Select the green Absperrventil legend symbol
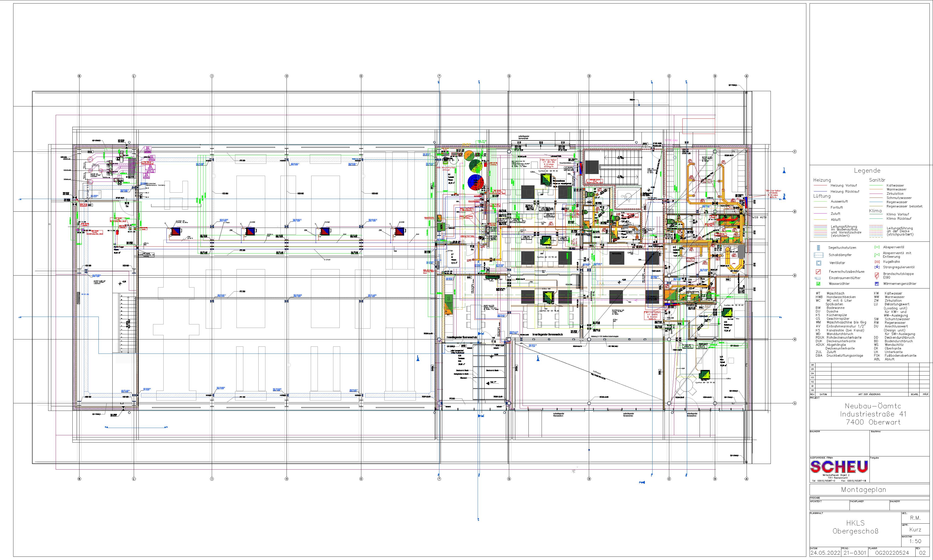This screenshot has width=933, height=560. 877,247
